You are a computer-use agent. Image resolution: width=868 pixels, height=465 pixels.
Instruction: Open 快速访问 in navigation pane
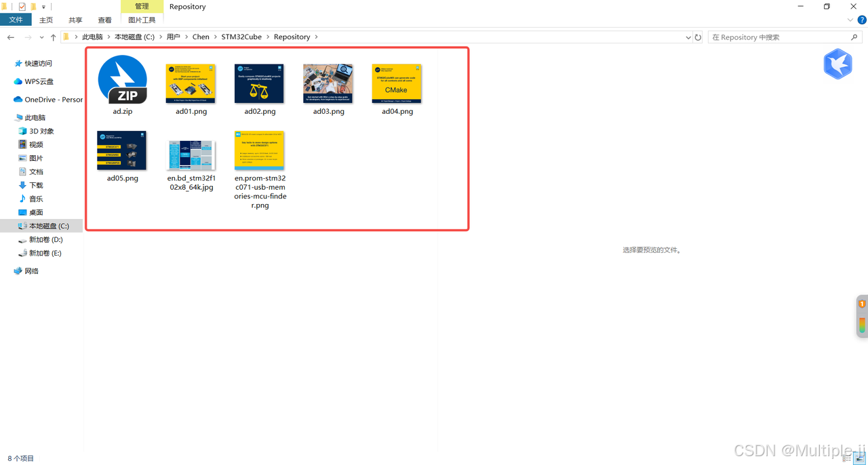click(x=33, y=63)
